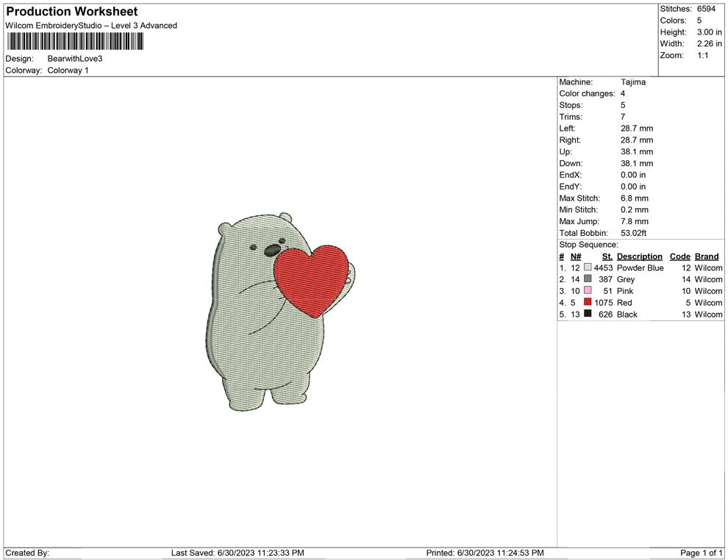Viewport: 728px width, 560px height.
Task: Click the 'Stop Sequence:' heading
Action: (589, 245)
